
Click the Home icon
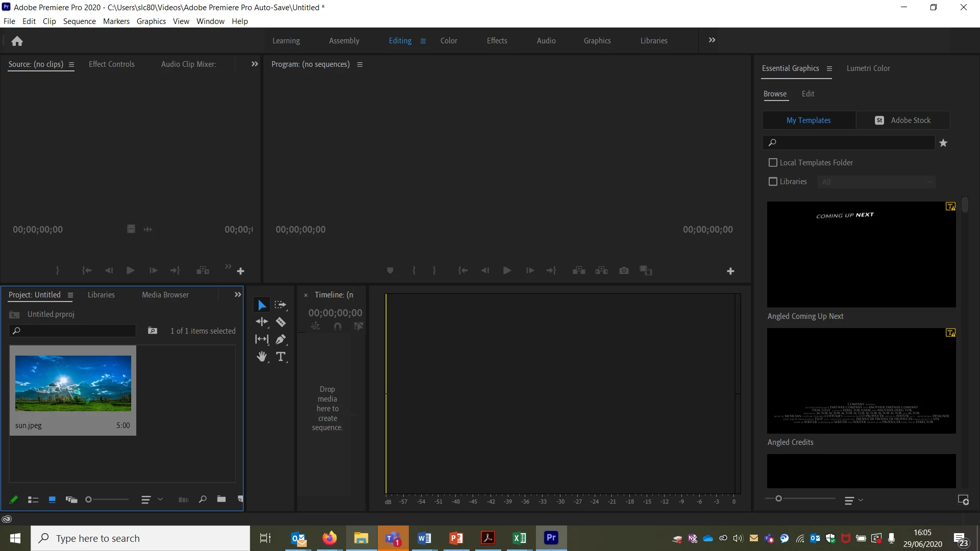point(17,41)
